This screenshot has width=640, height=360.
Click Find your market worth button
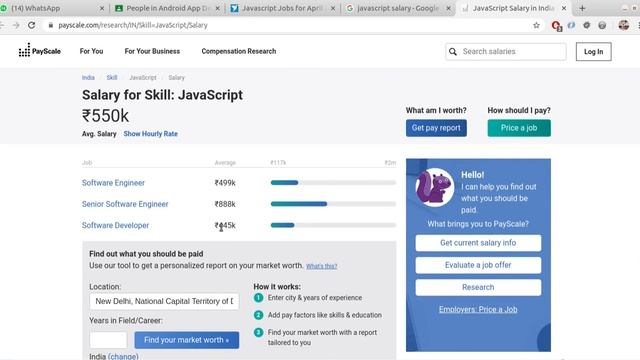187,340
